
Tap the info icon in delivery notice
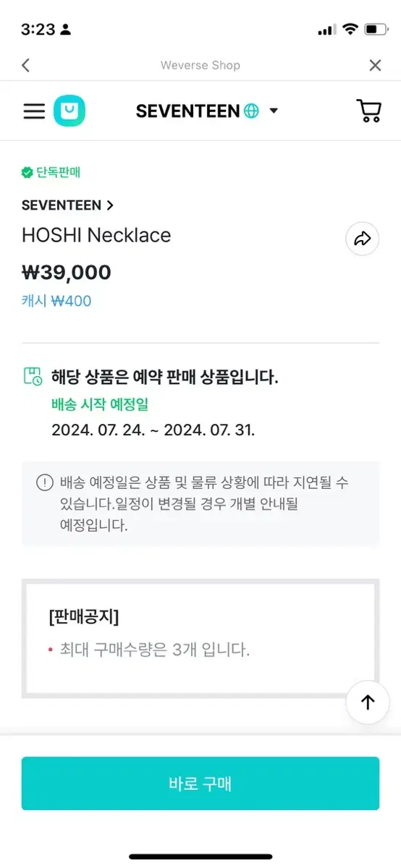coord(45,482)
